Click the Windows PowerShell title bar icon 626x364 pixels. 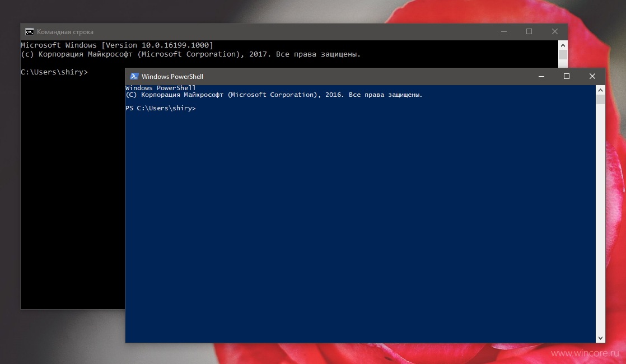click(134, 76)
